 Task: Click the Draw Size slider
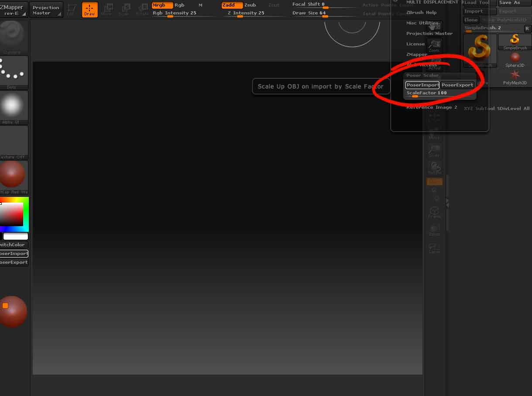[323, 14]
